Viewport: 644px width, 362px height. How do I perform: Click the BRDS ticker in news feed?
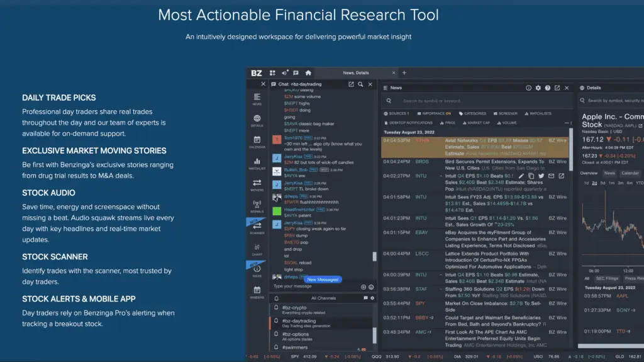tap(422, 162)
